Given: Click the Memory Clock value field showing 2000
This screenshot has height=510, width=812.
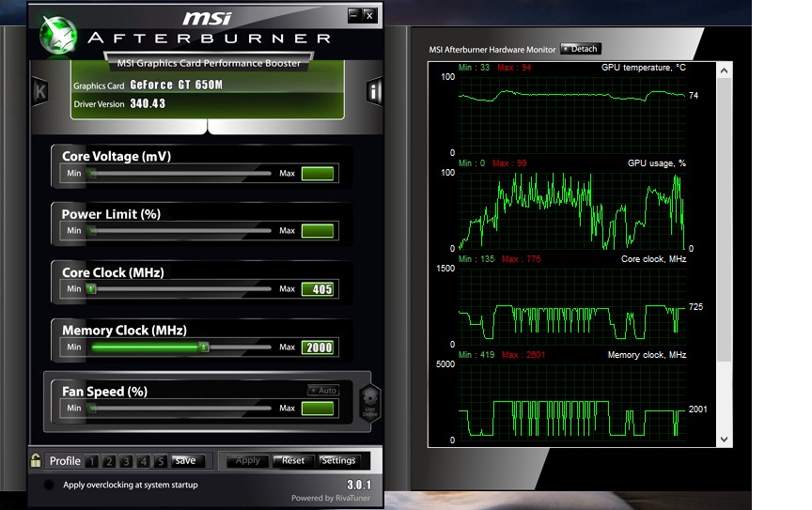Looking at the screenshot, I should tap(318, 347).
